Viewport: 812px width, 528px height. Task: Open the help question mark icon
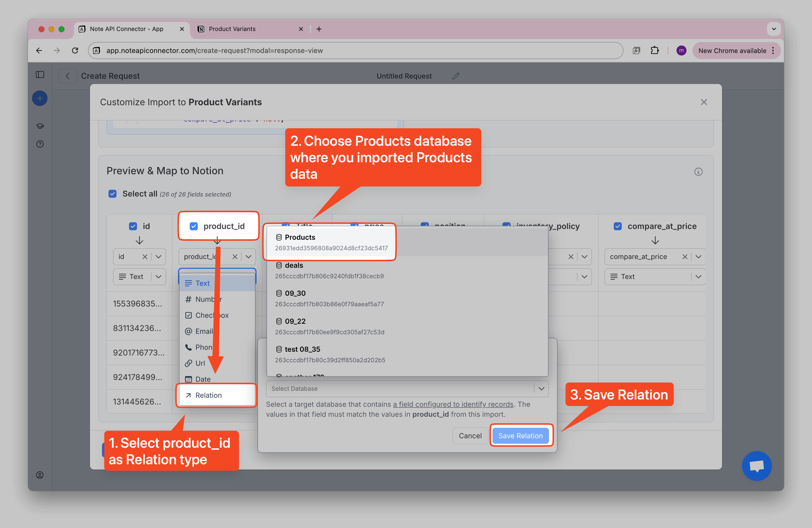pos(40,144)
